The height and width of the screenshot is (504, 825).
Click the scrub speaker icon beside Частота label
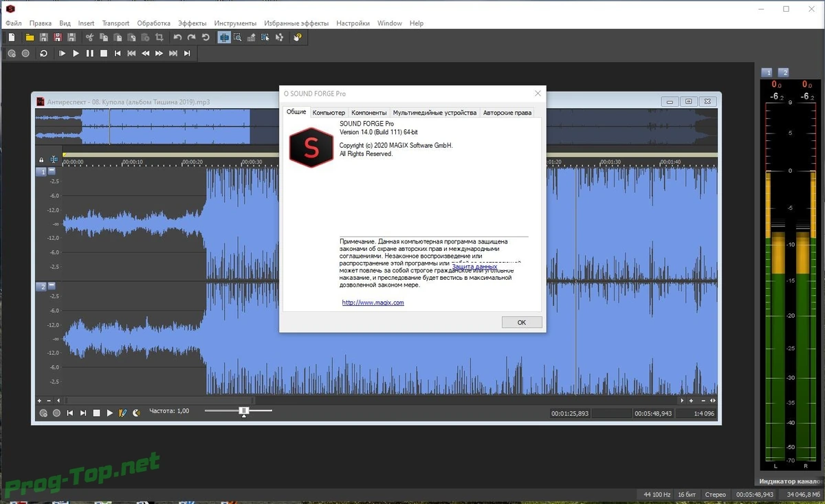point(136,413)
